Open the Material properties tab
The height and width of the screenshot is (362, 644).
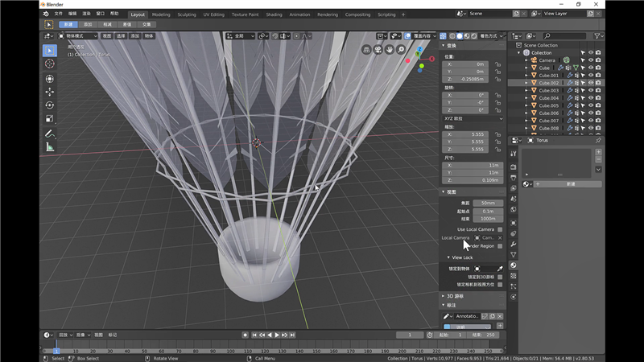pyautogui.click(x=514, y=265)
